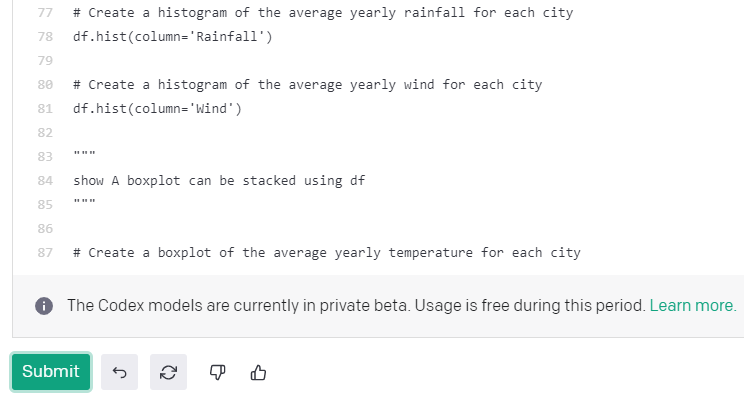Open the Learn more link
The image size is (744, 400).
693,305
